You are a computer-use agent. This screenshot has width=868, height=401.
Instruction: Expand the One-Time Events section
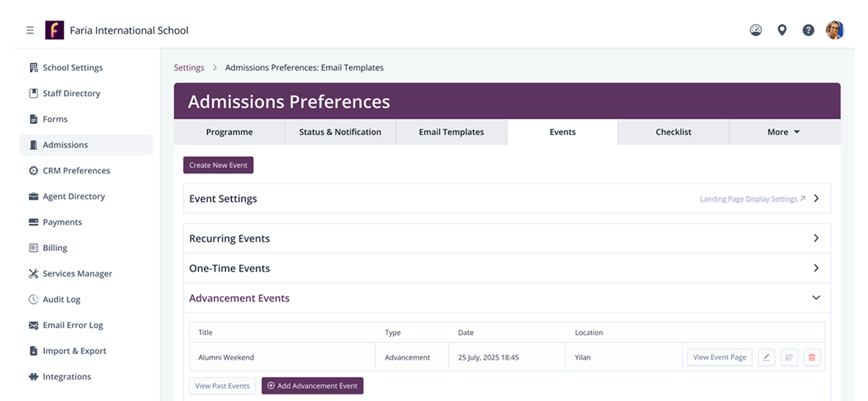pos(816,268)
